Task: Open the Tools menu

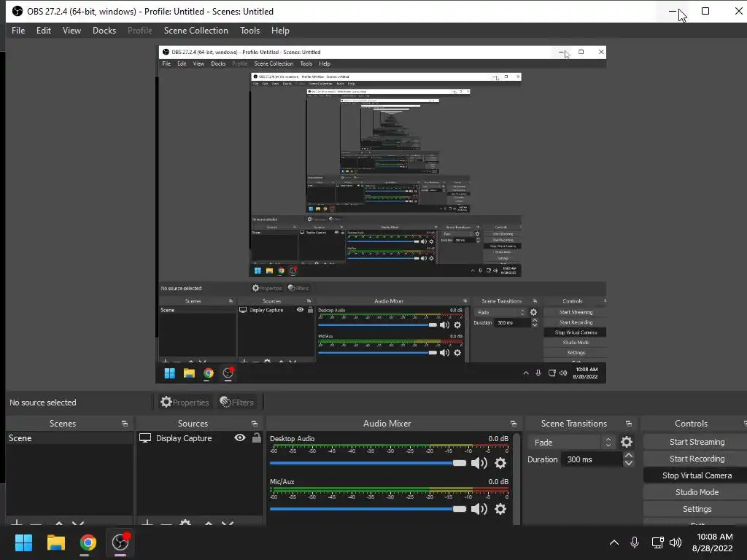Action: click(x=249, y=31)
